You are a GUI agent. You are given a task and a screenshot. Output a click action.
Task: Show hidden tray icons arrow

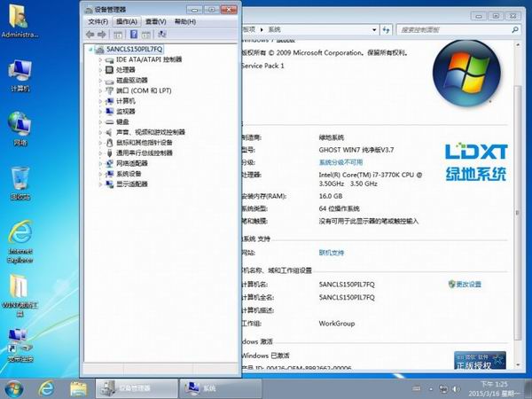click(431, 389)
